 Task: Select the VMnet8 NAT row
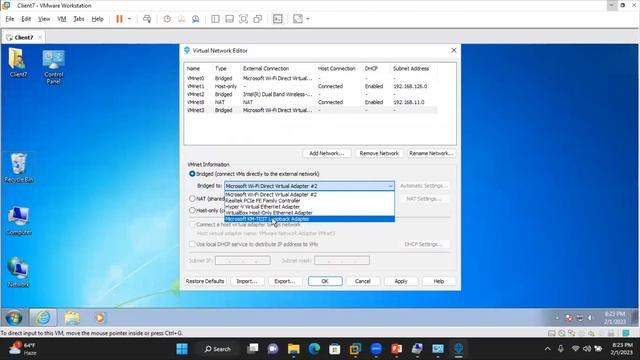click(x=311, y=102)
